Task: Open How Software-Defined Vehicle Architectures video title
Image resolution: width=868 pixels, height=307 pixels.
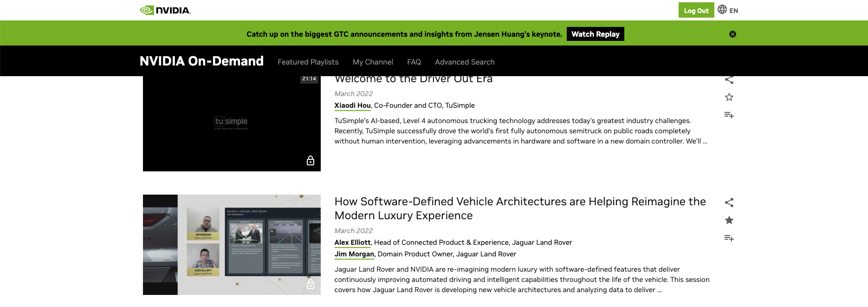Action: pos(520,209)
